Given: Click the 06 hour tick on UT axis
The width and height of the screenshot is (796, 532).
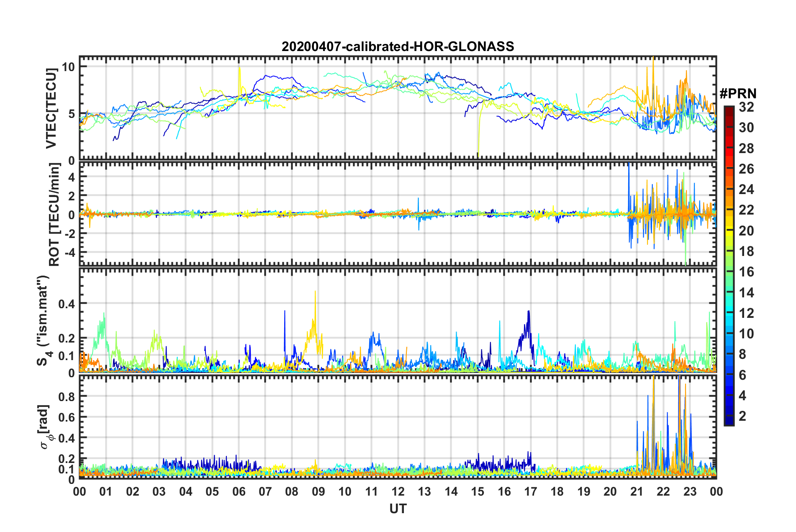Looking at the screenshot, I should 239,491.
